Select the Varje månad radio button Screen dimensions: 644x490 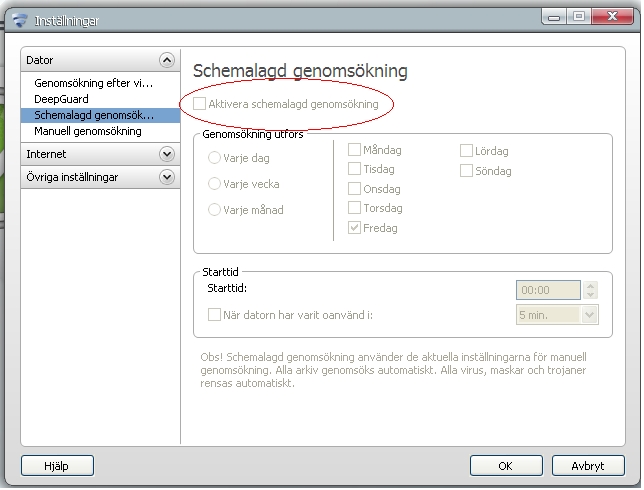[214, 209]
